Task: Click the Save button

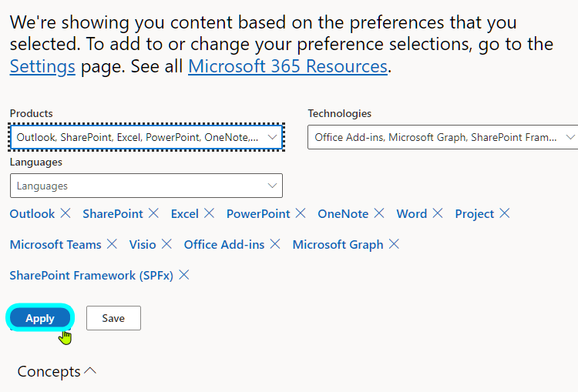Action: [113, 318]
